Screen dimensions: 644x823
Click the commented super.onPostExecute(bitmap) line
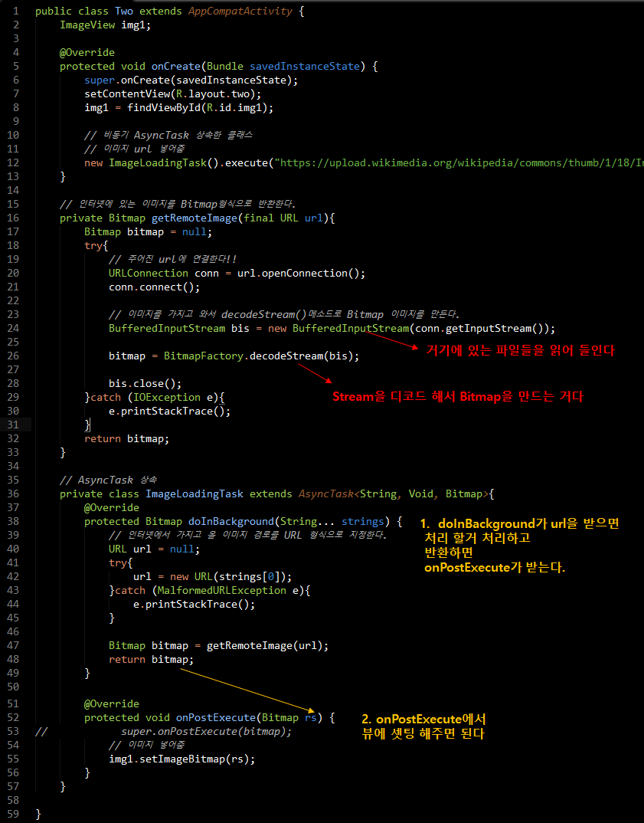(x=206, y=732)
